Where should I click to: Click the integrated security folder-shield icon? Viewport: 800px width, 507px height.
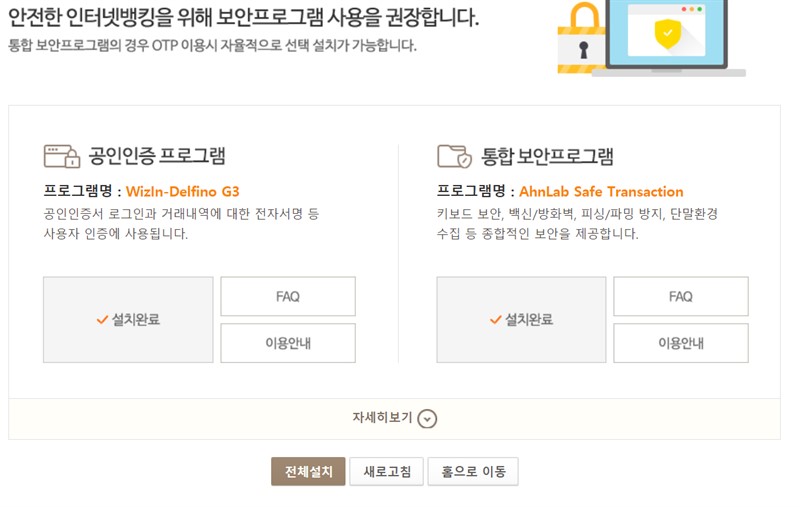pyautogui.click(x=455, y=156)
